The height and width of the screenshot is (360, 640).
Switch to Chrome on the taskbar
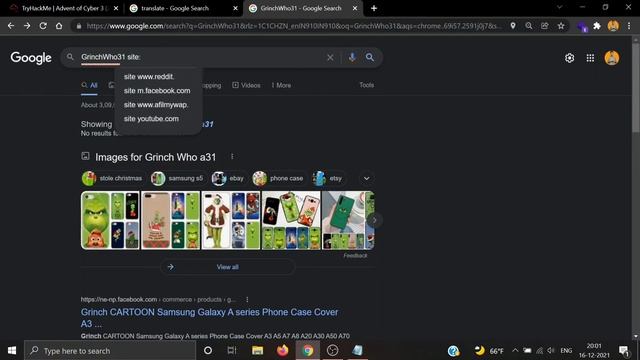coord(307,350)
